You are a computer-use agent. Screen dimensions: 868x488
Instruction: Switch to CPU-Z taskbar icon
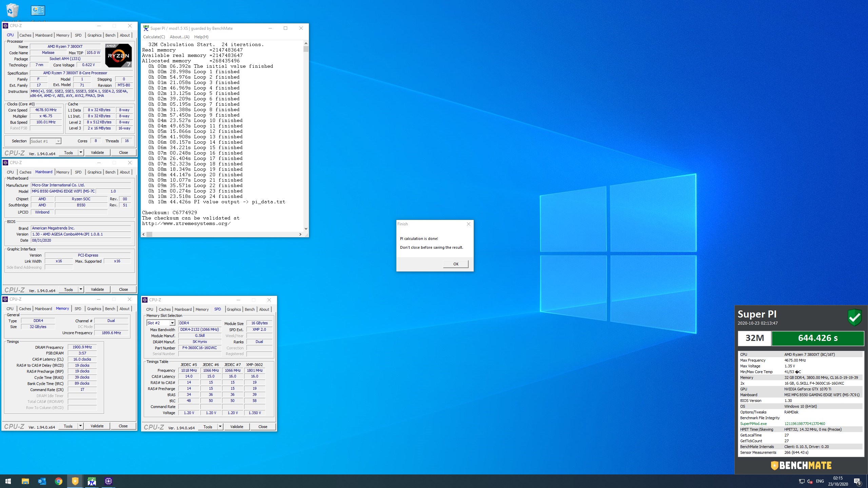108,481
